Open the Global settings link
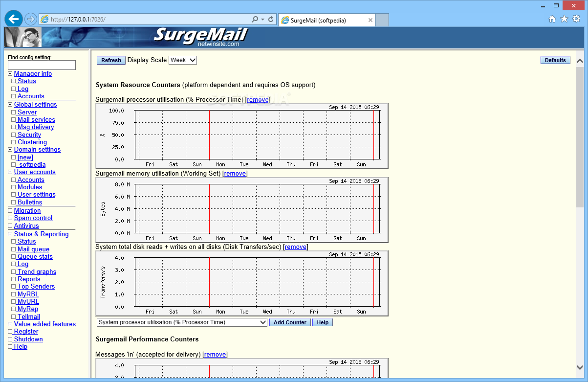This screenshot has height=382, width=588. coord(35,105)
